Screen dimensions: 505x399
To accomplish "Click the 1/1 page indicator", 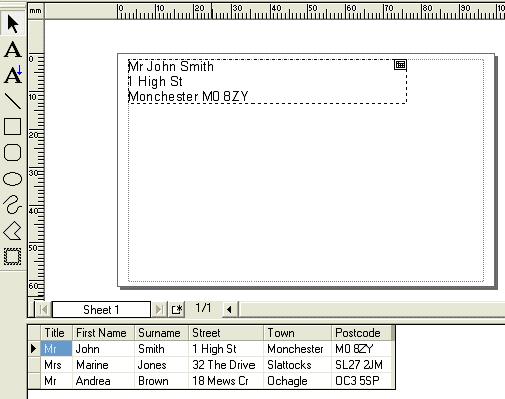I will [203, 308].
